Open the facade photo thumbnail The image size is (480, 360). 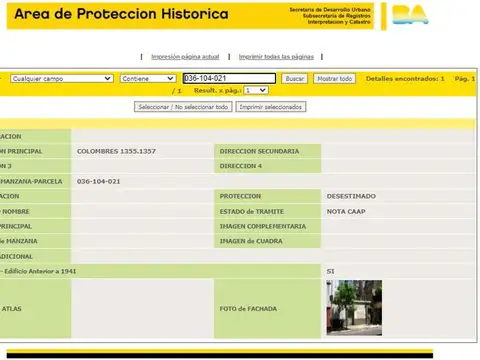354,308
